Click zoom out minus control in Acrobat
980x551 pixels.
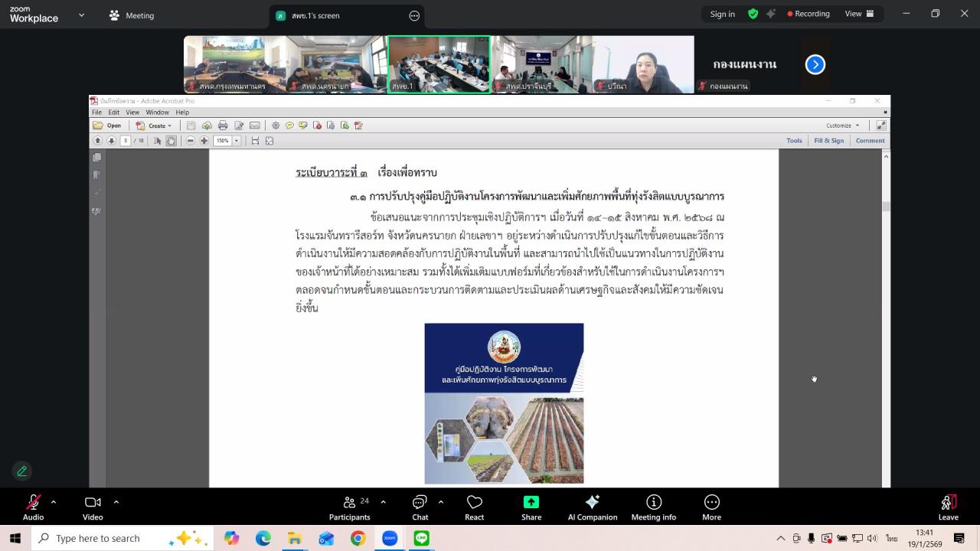pyautogui.click(x=190, y=140)
